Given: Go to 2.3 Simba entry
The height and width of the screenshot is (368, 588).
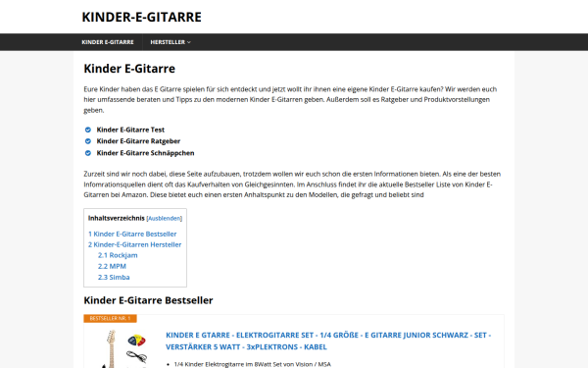Looking at the screenshot, I should pyautogui.click(x=114, y=277).
